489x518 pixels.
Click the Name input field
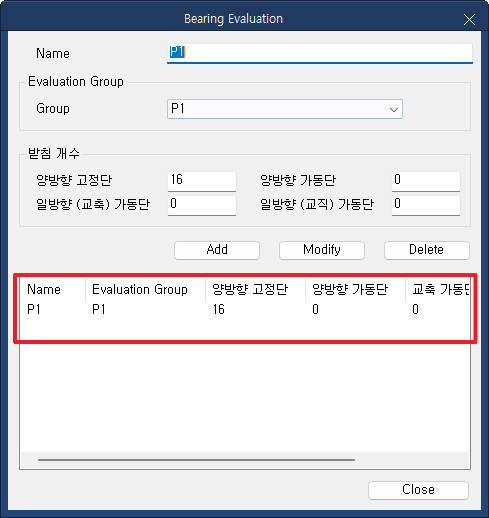(319, 53)
